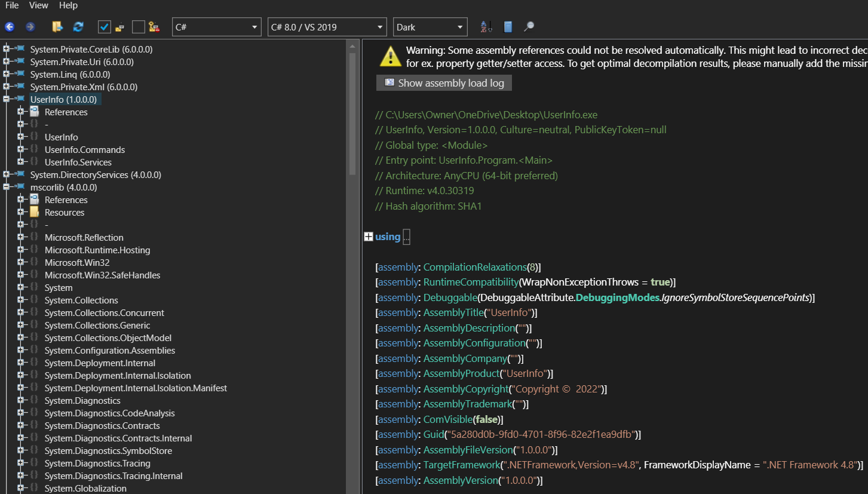This screenshot has width=868, height=494.
Task: Uncheck the checked toolbar checkbox
Action: (105, 27)
